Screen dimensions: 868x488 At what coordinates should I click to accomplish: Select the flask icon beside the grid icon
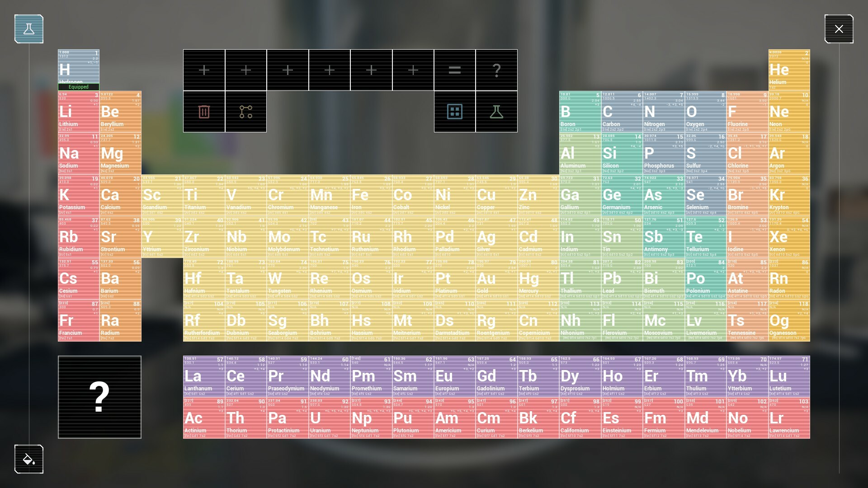click(496, 111)
